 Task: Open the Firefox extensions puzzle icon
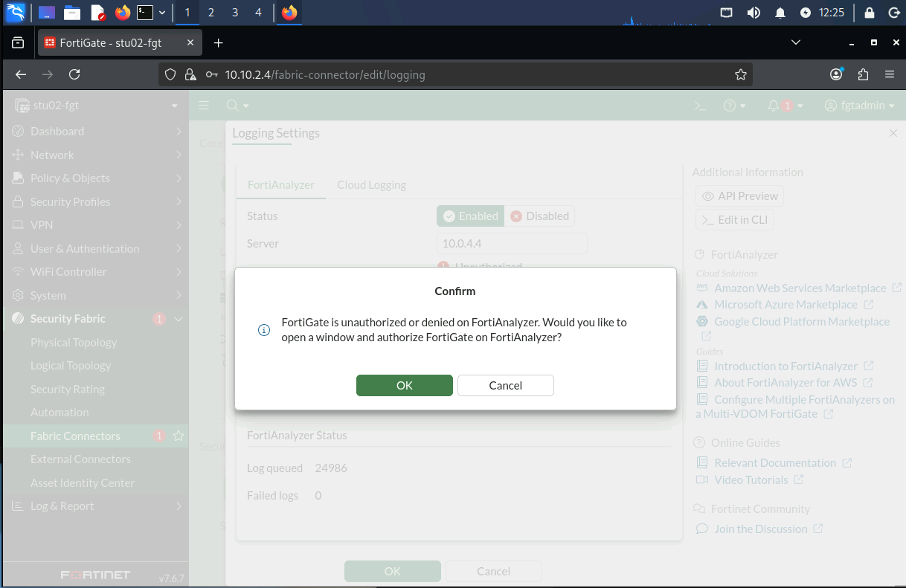coord(863,74)
